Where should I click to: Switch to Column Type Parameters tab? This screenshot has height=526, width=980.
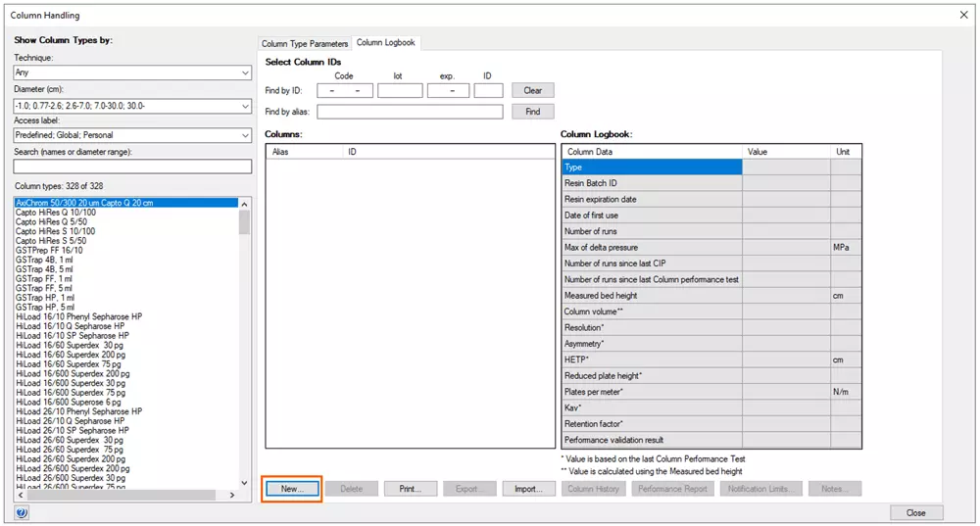[305, 44]
